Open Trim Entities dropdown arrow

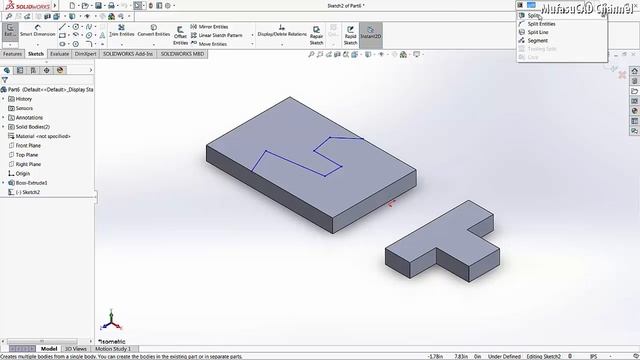pos(122,44)
